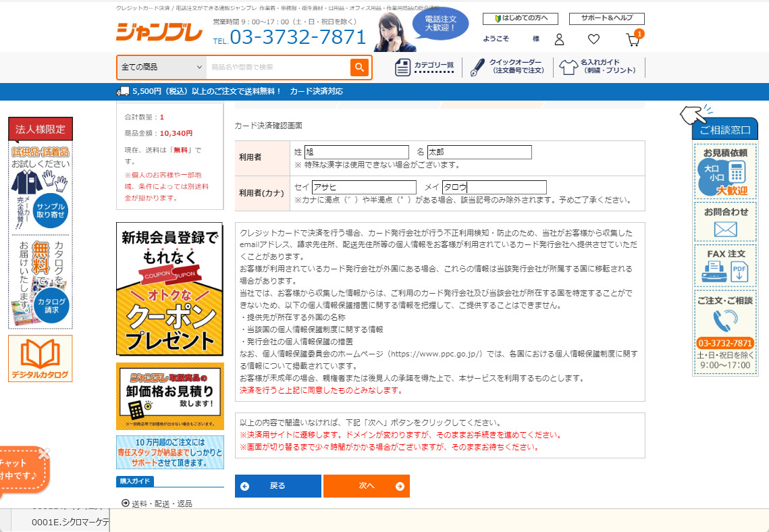The height and width of the screenshot is (532, 769).
Task: Click the メイ kana input field
Action: (494, 188)
